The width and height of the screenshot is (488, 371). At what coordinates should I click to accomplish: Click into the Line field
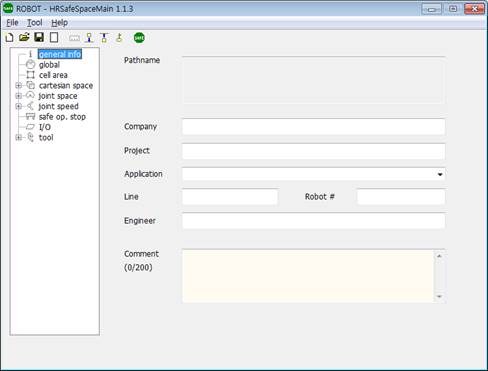pos(230,197)
